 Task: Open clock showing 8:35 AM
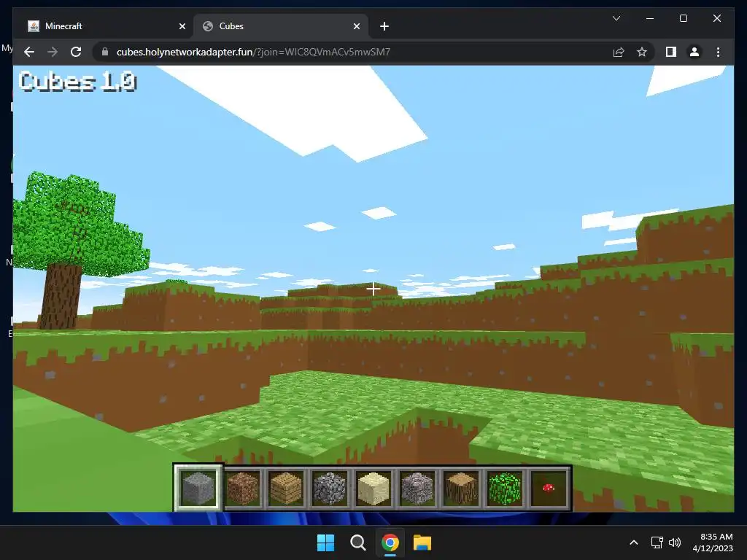pos(713,542)
